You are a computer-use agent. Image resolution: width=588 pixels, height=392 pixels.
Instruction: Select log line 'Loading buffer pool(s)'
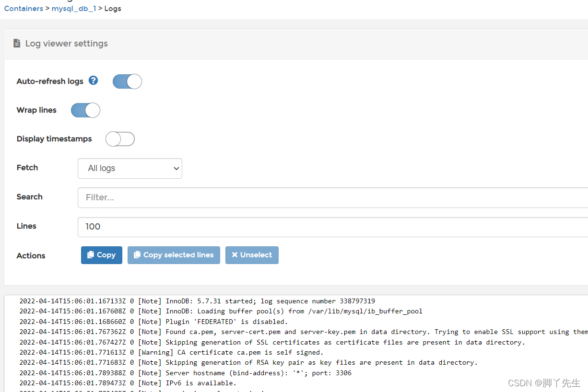point(221,311)
